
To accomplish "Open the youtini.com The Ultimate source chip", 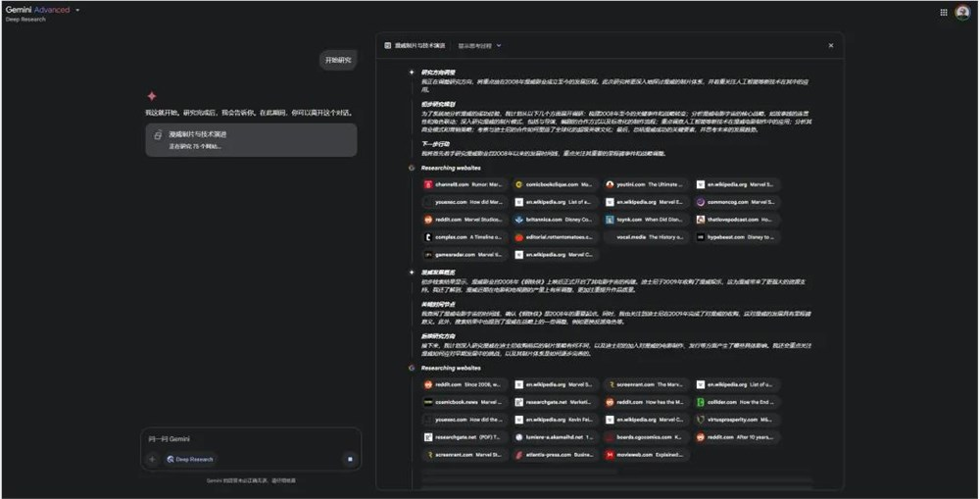I will click(645, 184).
